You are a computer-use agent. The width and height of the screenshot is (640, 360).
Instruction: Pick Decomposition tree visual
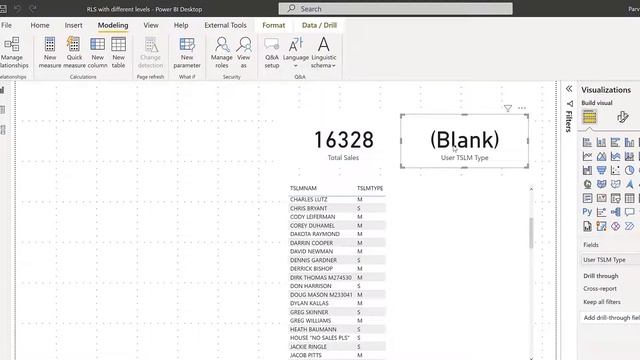tap(616, 212)
